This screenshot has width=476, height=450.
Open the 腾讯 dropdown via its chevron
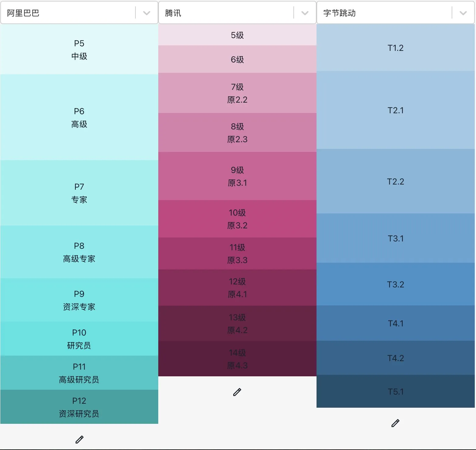305,13
